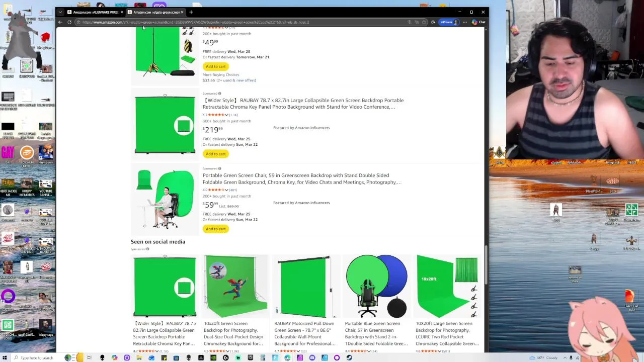Image resolution: width=644 pixels, height=362 pixels.
Task: Open the Portable Green Screen Chair product title
Action: click(x=302, y=178)
